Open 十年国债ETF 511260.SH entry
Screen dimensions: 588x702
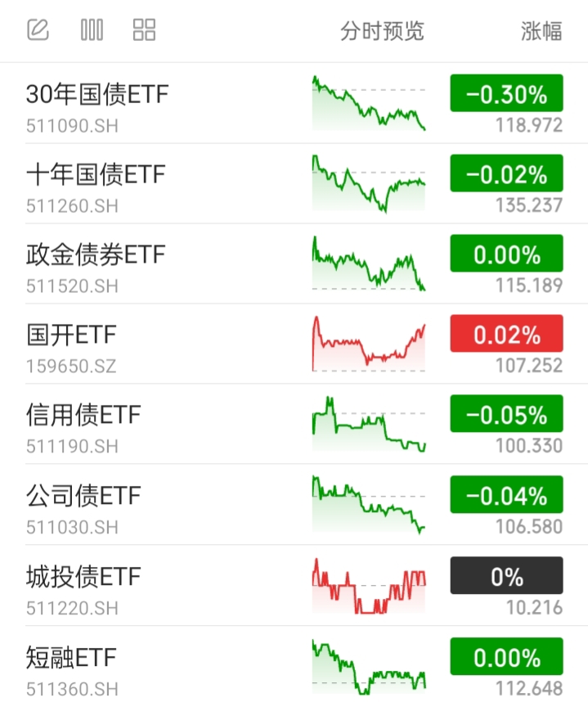click(294, 183)
